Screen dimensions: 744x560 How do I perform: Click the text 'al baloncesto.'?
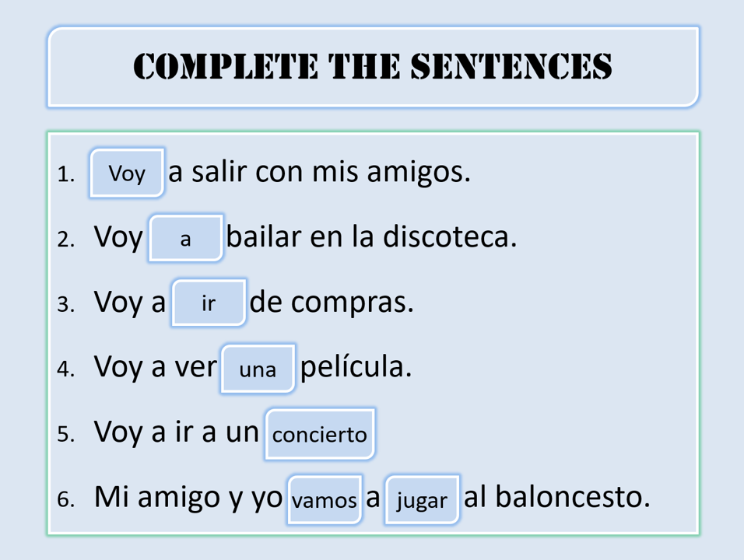tap(557, 496)
